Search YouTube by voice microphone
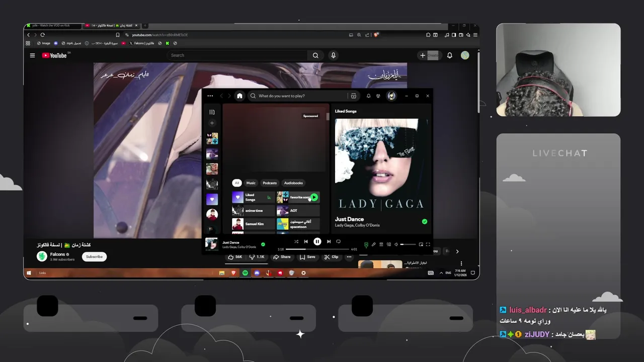 [x=333, y=55]
